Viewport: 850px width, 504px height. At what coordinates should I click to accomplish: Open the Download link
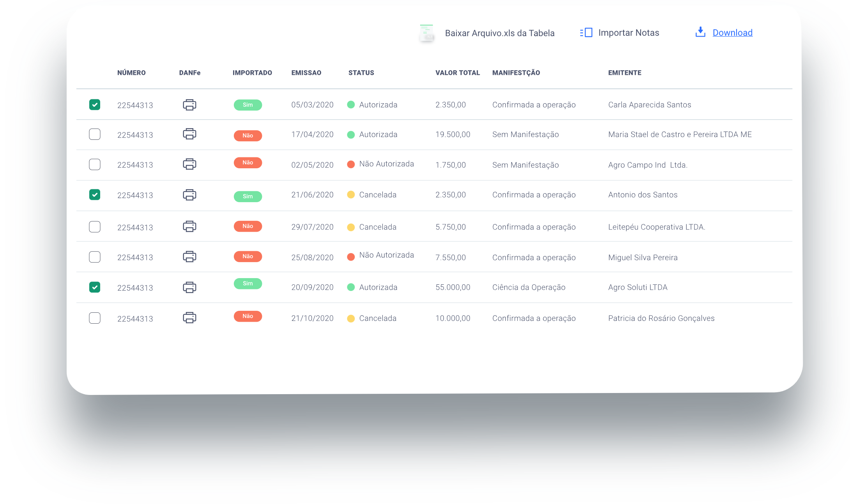pyautogui.click(x=732, y=33)
